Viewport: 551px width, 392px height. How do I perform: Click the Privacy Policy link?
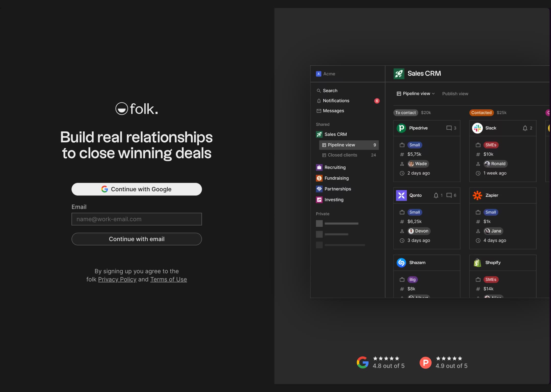tap(117, 279)
